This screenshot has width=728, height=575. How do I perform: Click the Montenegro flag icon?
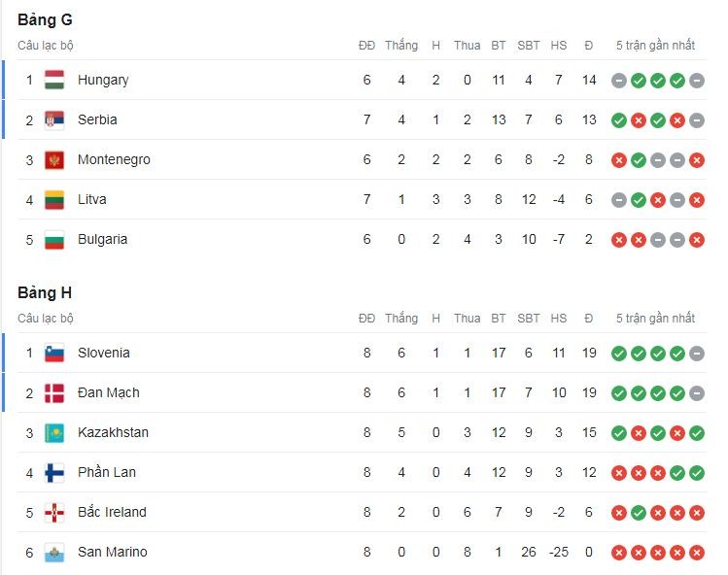[54, 159]
